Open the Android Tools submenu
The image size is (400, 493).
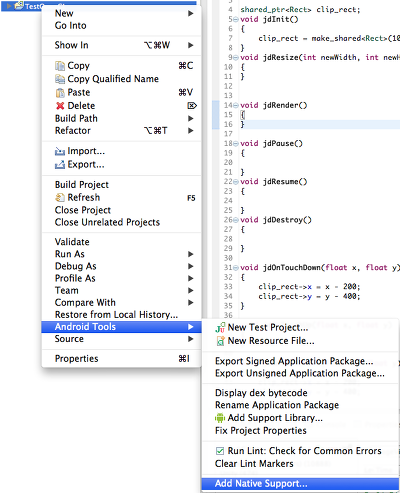121,327
